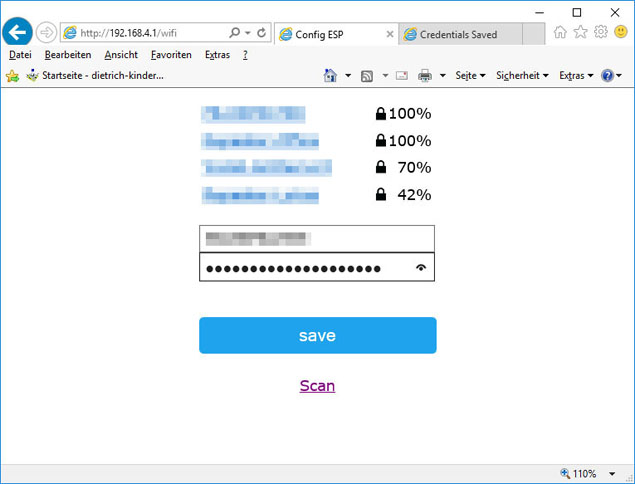Open the command bar Extras dropdown
635x484 pixels.
click(x=576, y=76)
